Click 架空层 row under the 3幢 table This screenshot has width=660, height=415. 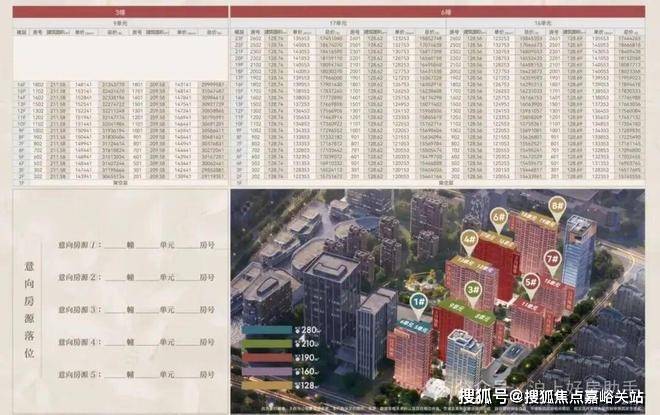(120, 183)
